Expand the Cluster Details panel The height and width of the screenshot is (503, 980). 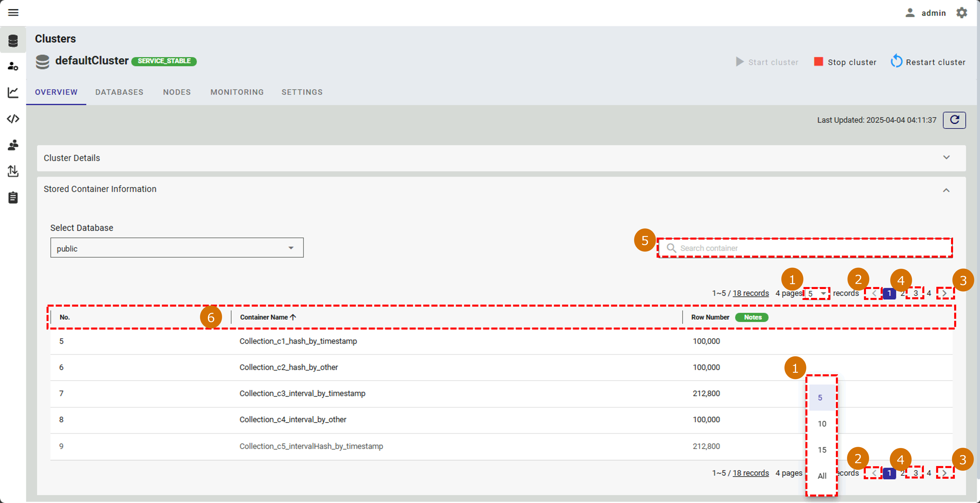tap(946, 158)
